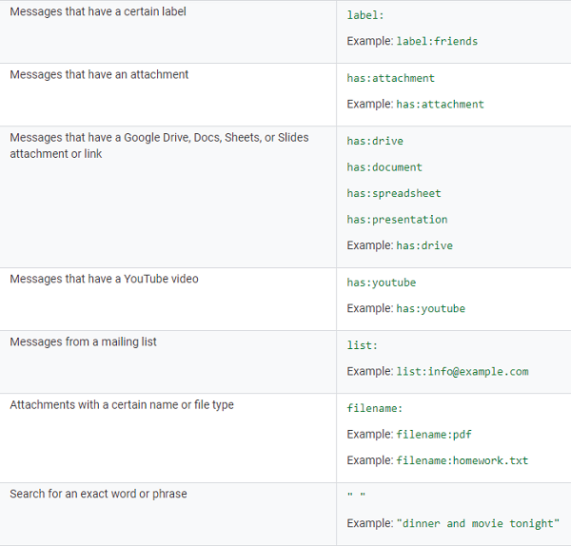Click the has:presentation operator

pos(397,220)
